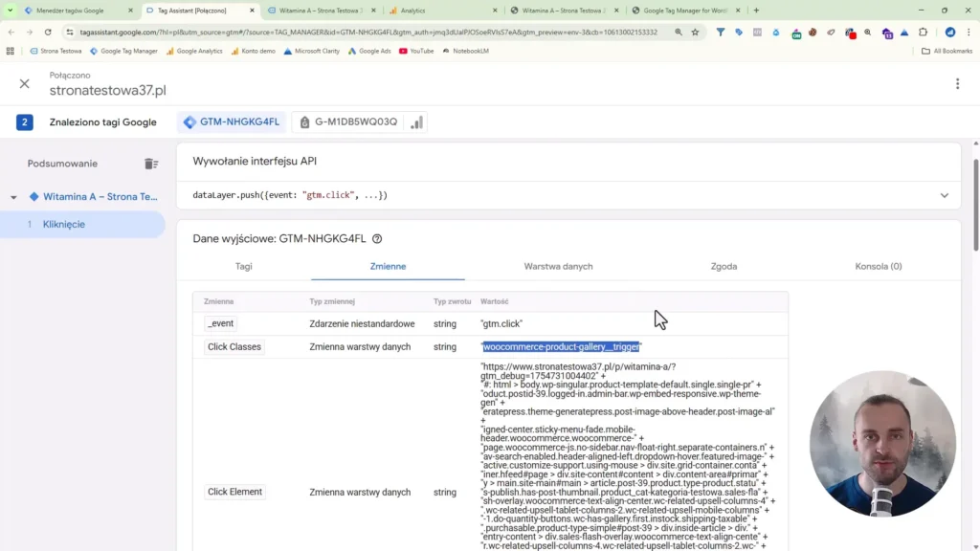Open help for Dane wyjściowe

[x=377, y=238]
